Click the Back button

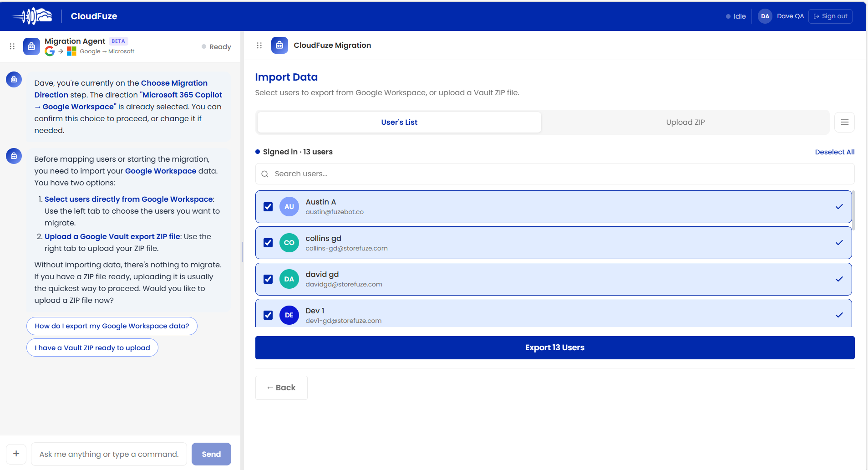(281, 388)
